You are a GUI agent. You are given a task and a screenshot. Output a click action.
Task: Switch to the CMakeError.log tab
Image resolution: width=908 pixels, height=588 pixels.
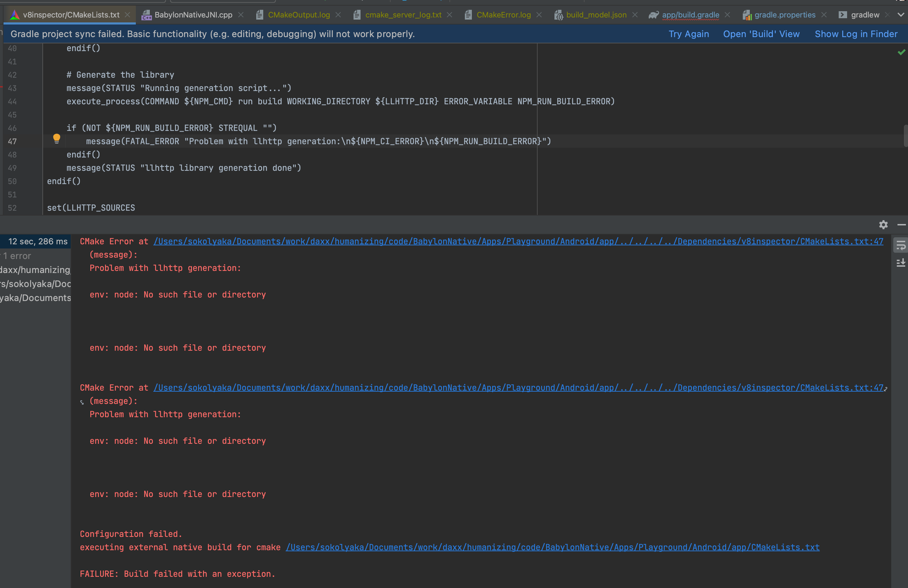tap(504, 15)
